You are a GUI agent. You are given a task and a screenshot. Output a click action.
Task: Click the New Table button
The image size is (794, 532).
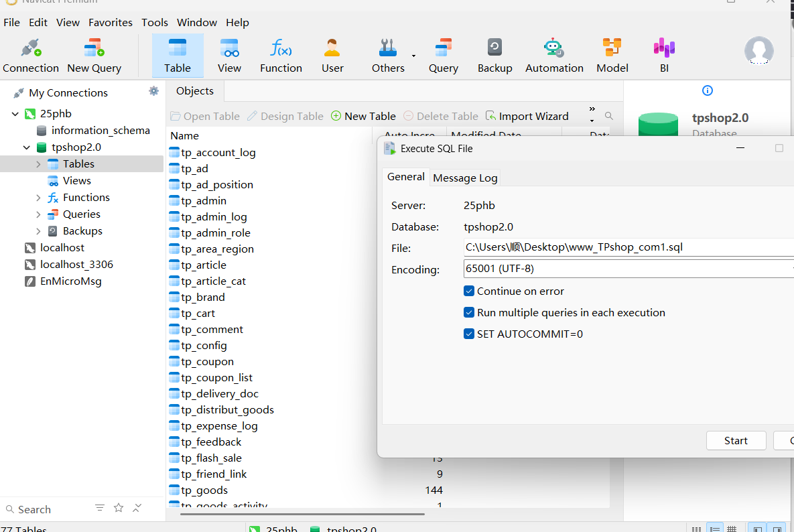[x=363, y=116]
